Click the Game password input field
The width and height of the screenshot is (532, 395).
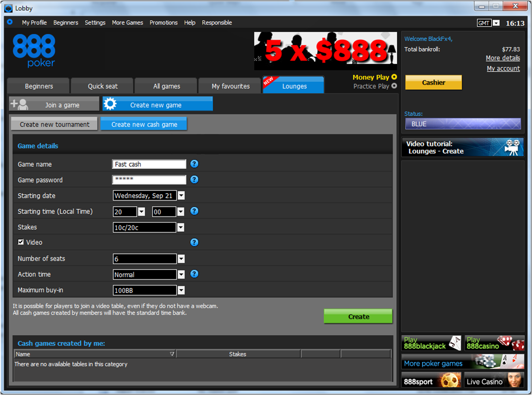(149, 179)
